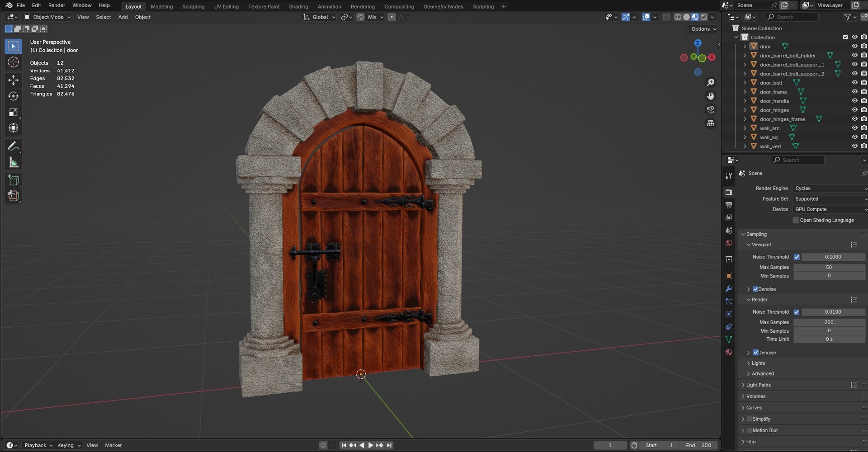Select the Annotate pencil tool

pyautogui.click(x=13, y=146)
